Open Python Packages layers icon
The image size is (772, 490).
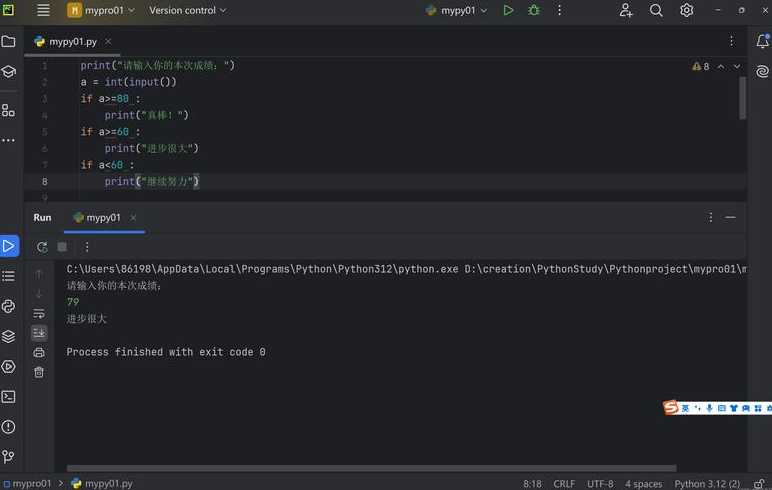pyautogui.click(x=8, y=336)
